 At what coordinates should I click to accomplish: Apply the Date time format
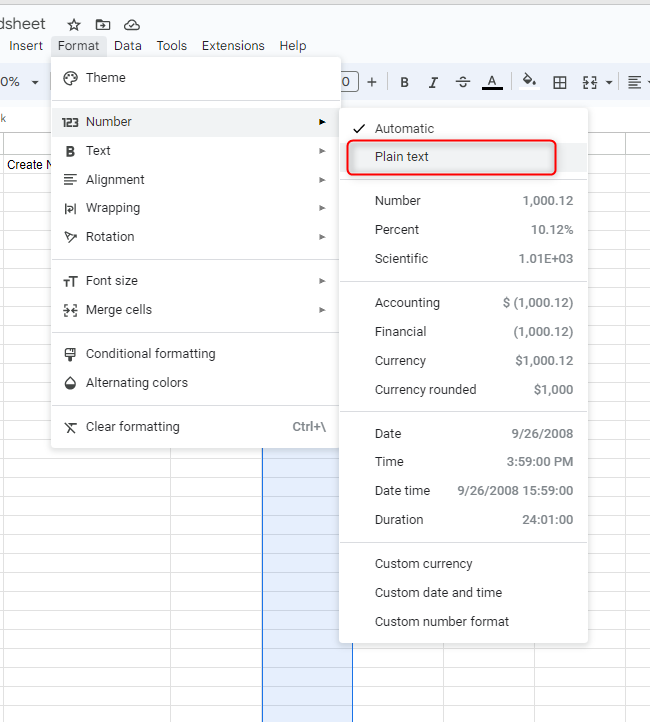(464, 491)
